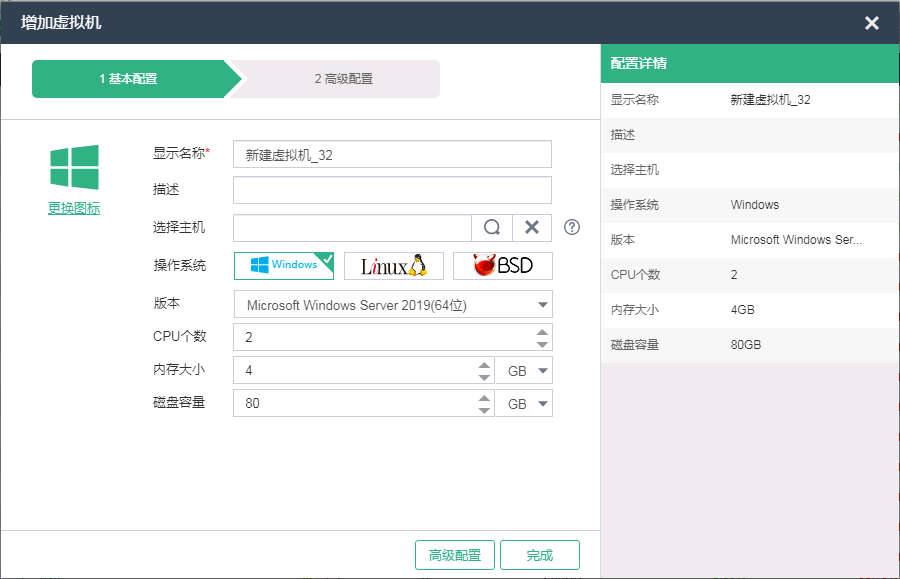The height and width of the screenshot is (579, 900).
Task: Increase CPU count with up arrow
Action: pos(542,332)
